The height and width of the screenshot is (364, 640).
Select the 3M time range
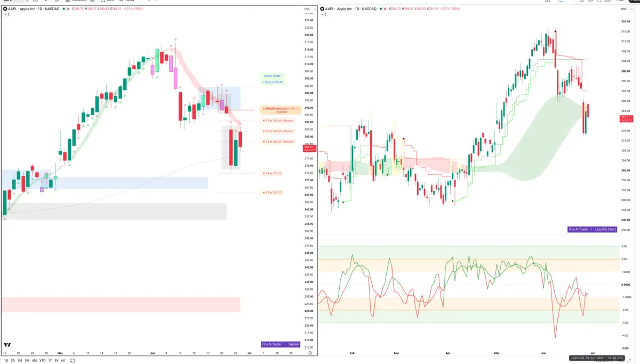(27, 360)
